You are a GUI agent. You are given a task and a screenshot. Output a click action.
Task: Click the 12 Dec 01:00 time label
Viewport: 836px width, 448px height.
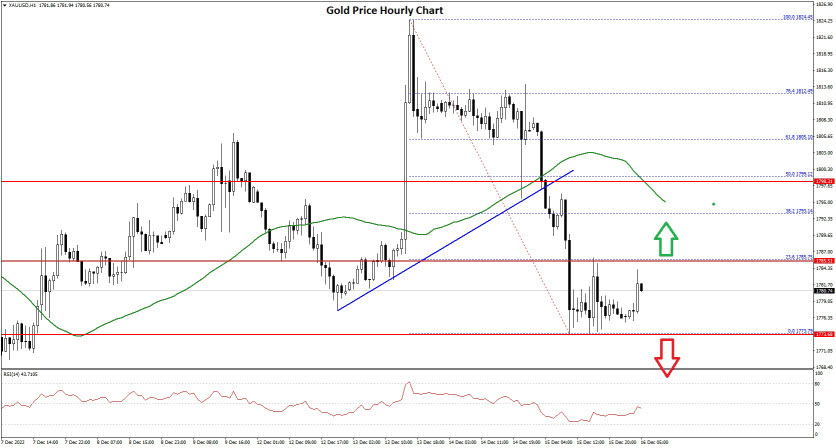(x=270, y=442)
